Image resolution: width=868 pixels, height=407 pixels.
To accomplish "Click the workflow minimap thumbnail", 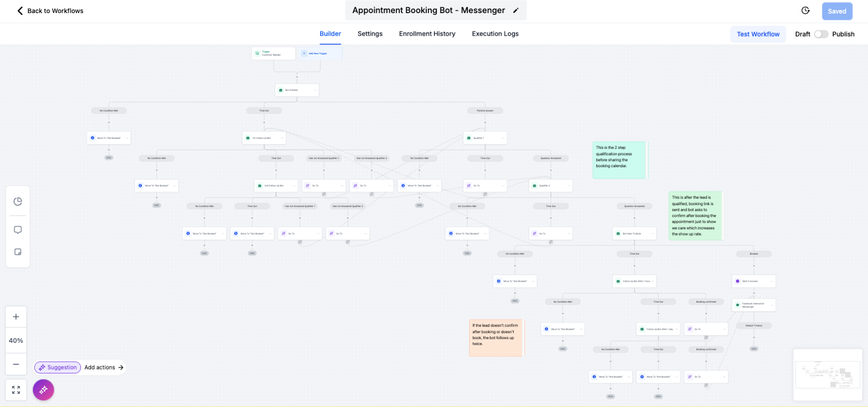I will [827, 375].
